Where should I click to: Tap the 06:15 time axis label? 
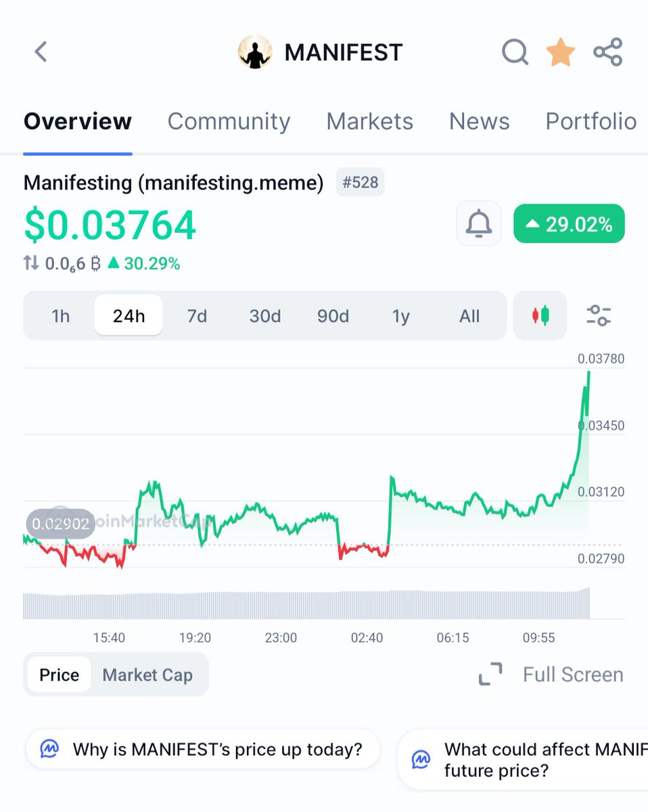tap(453, 637)
